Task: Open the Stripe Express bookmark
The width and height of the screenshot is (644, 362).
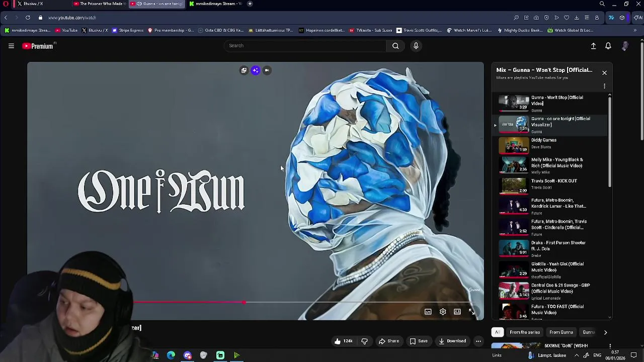Action: click(x=128, y=30)
